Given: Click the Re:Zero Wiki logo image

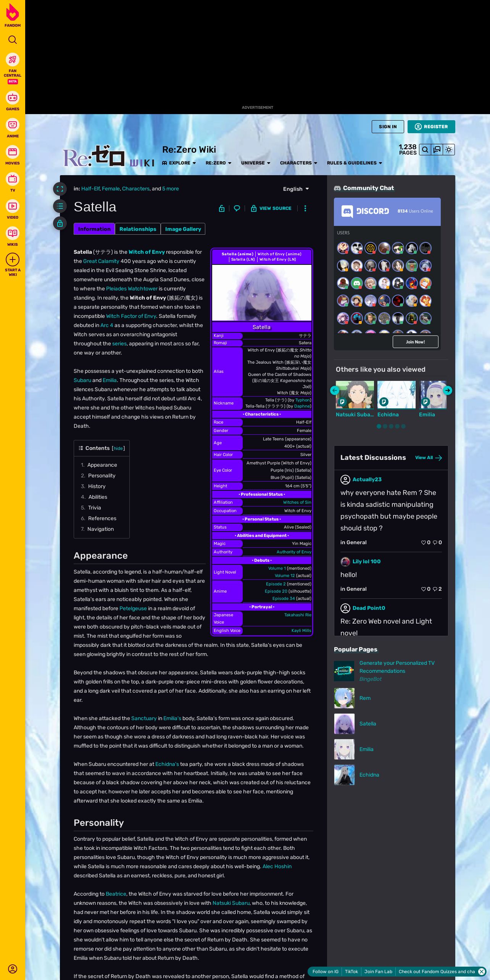Looking at the screenshot, I should pyautogui.click(x=109, y=156).
